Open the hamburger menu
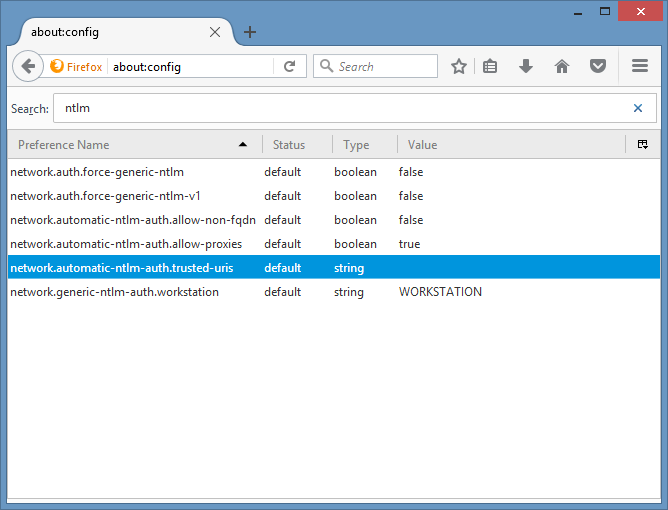The image size is (668, 510). [640, 66]
